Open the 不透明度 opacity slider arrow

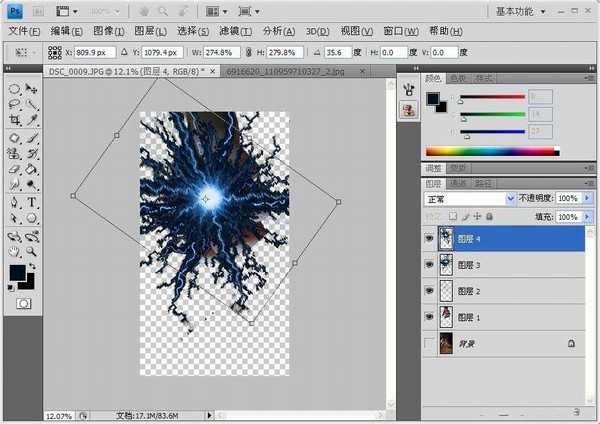click(586, 199)
